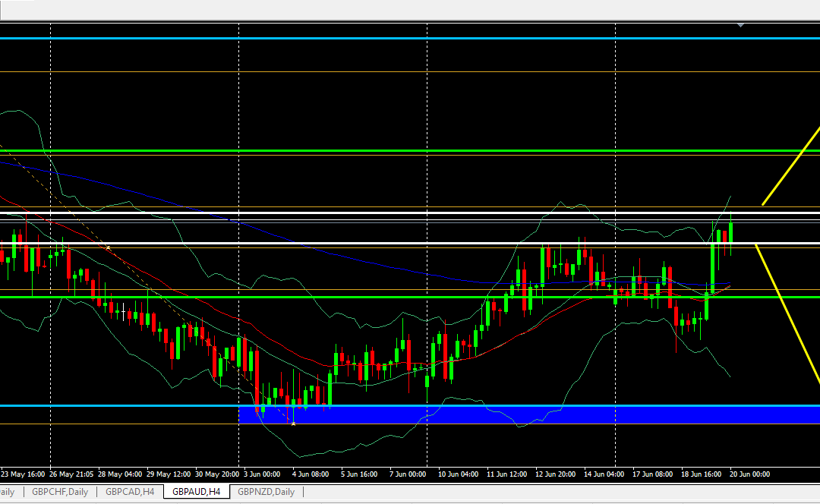Click the 20 Jun 00:00 time axis label

coord(749,474)
